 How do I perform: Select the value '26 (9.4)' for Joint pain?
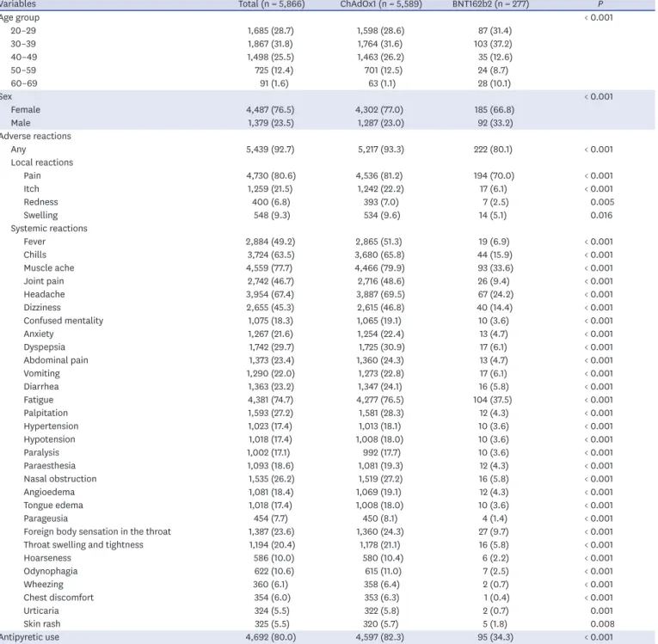click(x=494, y=281)
